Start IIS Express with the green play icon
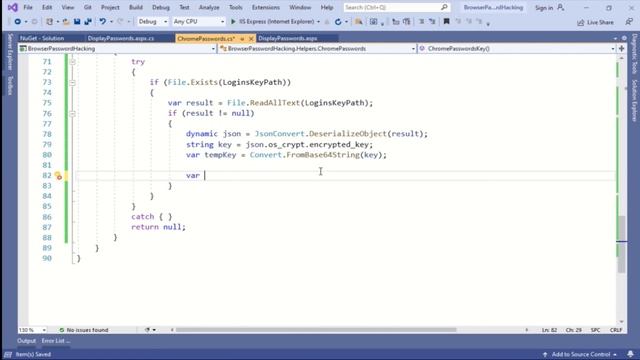Image resolution: width=640 pixels, height=360 pixels. tap(233, 22)
